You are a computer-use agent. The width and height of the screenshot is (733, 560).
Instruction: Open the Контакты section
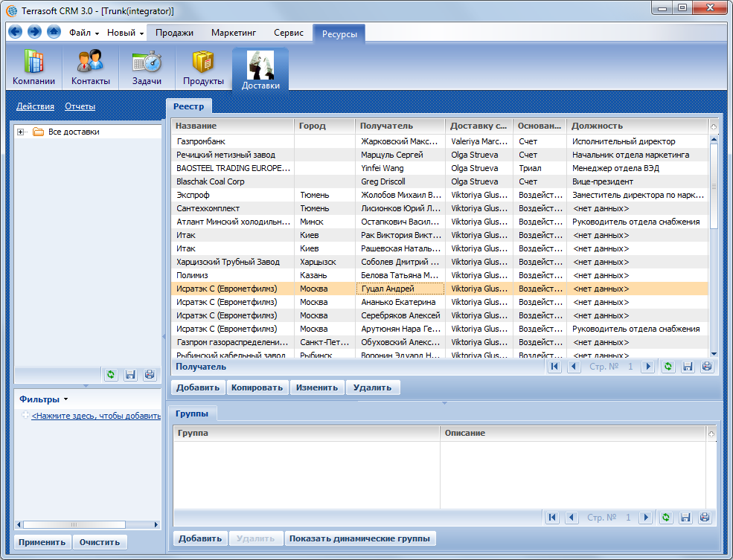(90, 68)
